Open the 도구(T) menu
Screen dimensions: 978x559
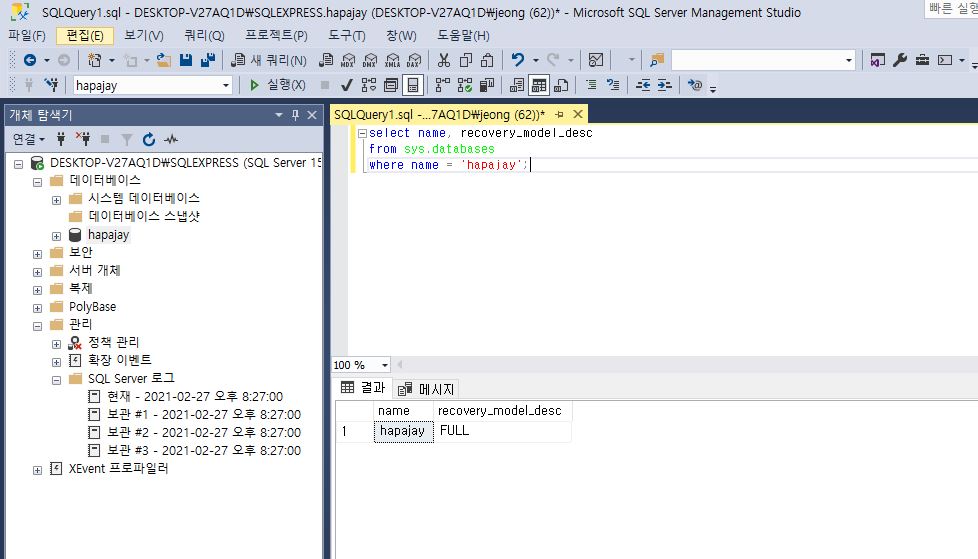click(x=347, y=36)
